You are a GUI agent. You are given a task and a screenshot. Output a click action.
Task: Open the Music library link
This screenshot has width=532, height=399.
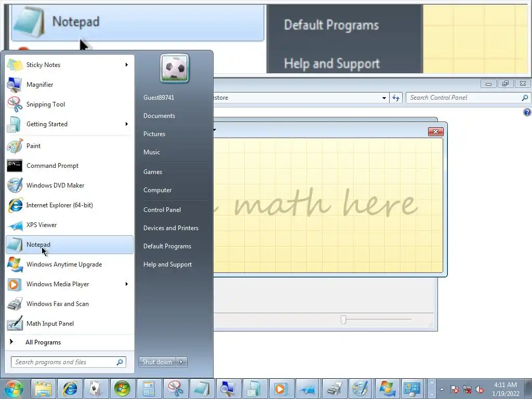(152, 152)
